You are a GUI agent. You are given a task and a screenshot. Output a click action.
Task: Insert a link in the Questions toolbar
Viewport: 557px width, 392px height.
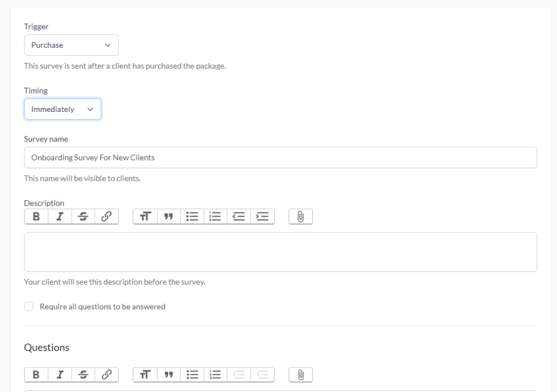pos(106,374)
